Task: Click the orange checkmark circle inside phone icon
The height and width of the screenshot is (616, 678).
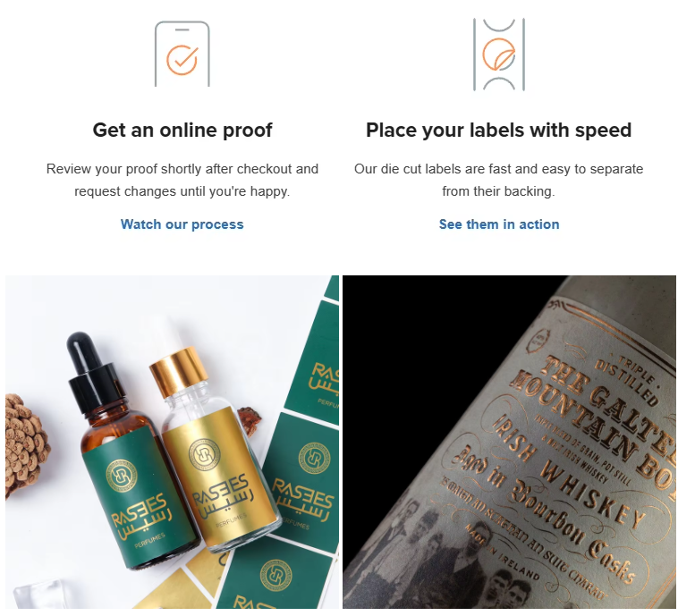Action: pos(182,60)
